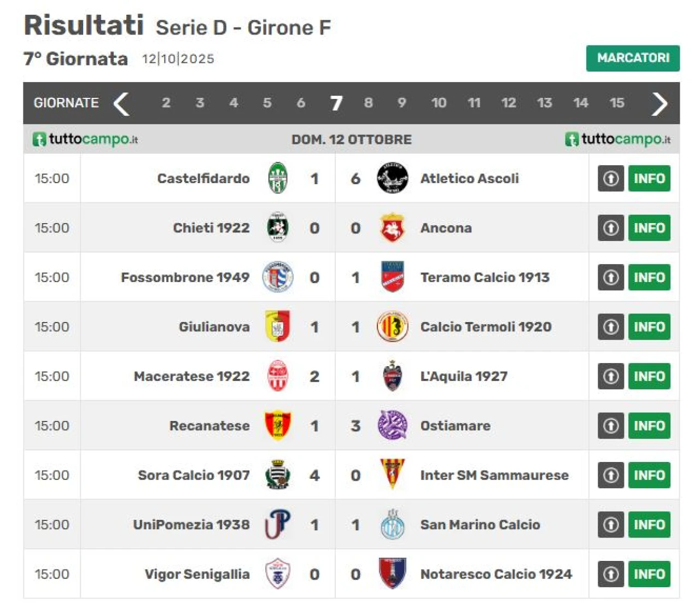The image size is (700, 603).
Task: Select giornata 8 in the navigation bar
Action: click(369, 103)
